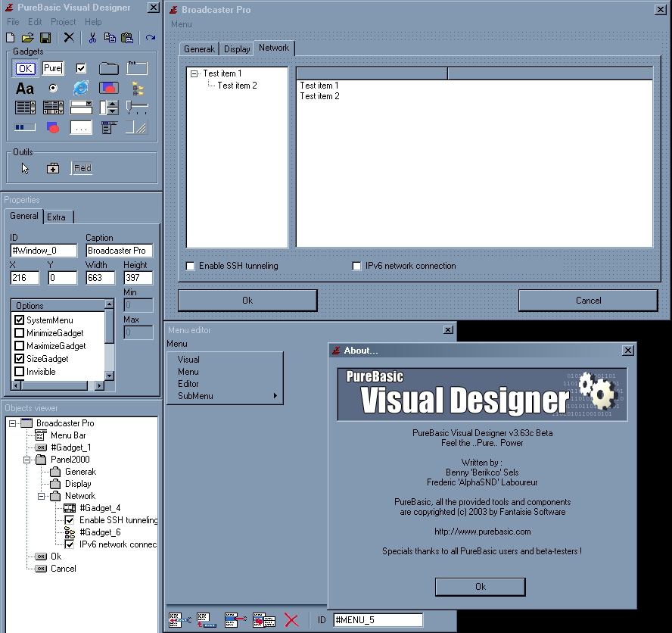Collapse the Network node in Objects viewer

41,496
